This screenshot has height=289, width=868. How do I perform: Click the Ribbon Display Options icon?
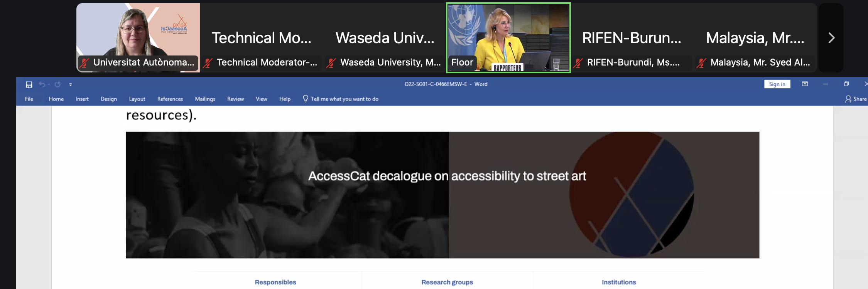(x=805, y=84)
